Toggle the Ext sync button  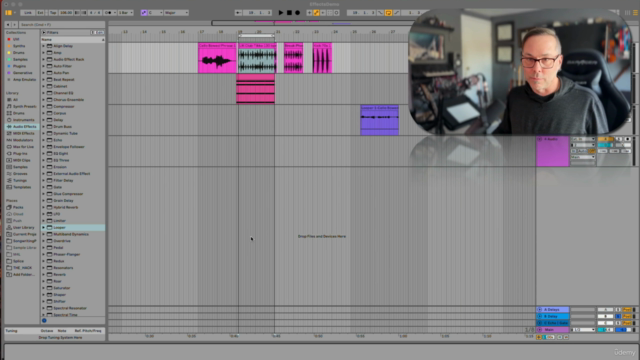(x=40, y=13)
